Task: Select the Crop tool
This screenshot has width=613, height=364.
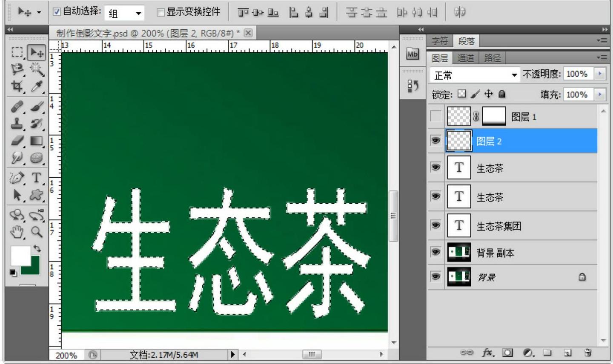Action: pos(17,87)
